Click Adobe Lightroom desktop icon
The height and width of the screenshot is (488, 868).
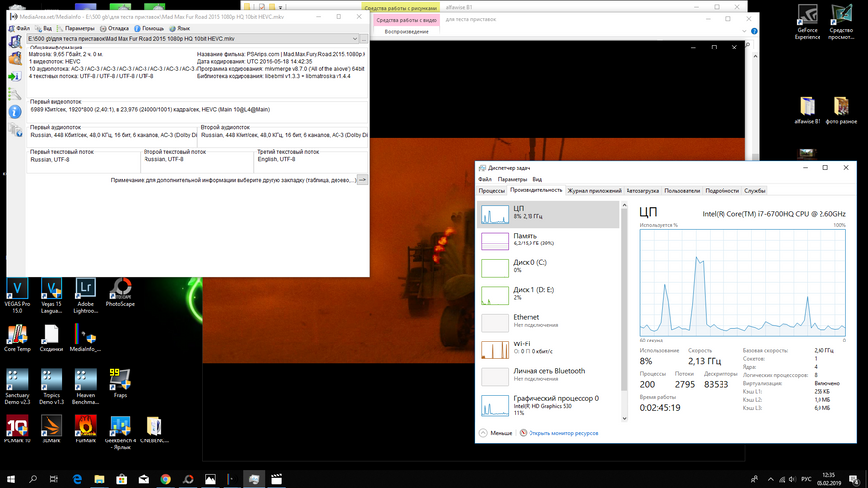[x=85, y=296]
